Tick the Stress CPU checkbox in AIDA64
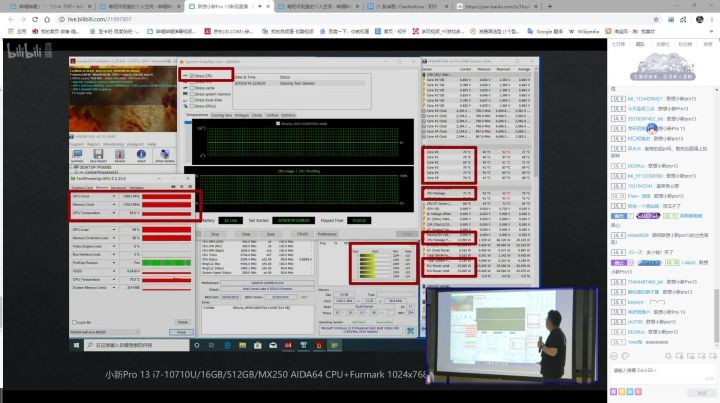Screen dimensions: 720x403 (192, 75)
